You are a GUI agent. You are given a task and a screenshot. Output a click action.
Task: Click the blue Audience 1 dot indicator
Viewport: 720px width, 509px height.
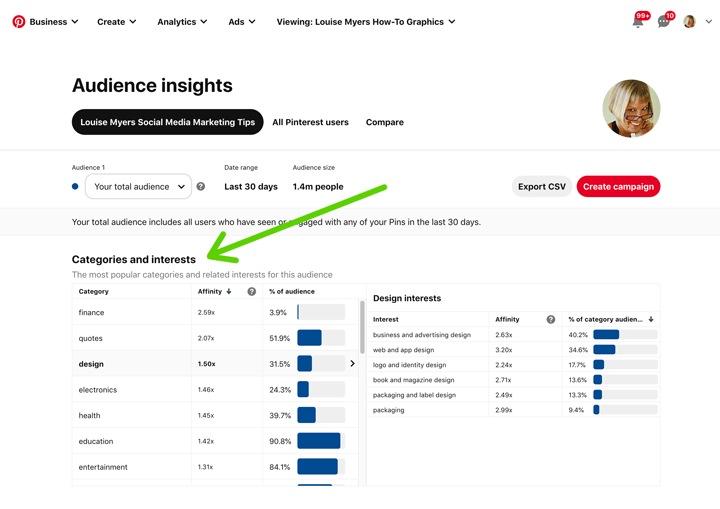(75, 187)
